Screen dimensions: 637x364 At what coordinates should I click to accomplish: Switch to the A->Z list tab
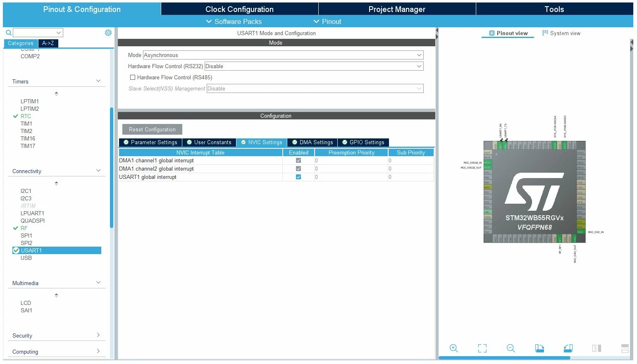[x=48, y=43]
